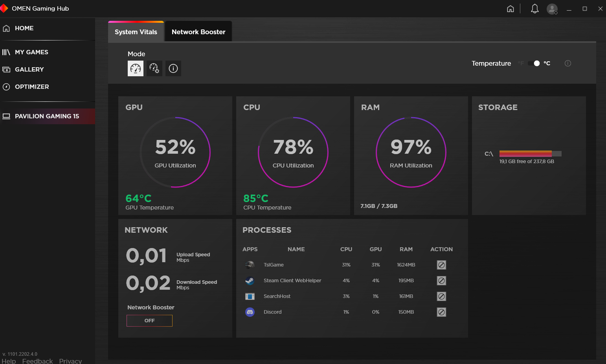
Task: Open notifications bell icon
Action: coord(534,9)
